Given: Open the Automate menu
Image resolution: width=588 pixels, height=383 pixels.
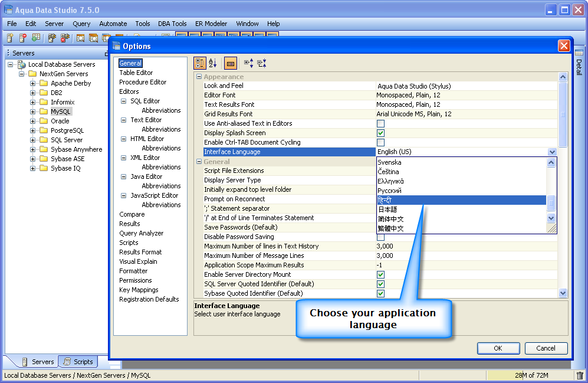Looking at the screenshot, I should tap(113, 24).
